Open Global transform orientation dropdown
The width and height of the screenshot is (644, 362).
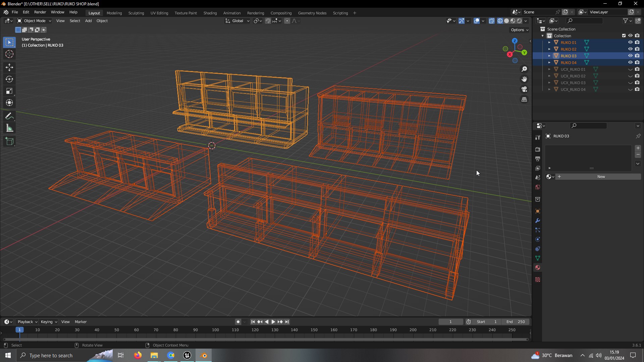point(237,21)
